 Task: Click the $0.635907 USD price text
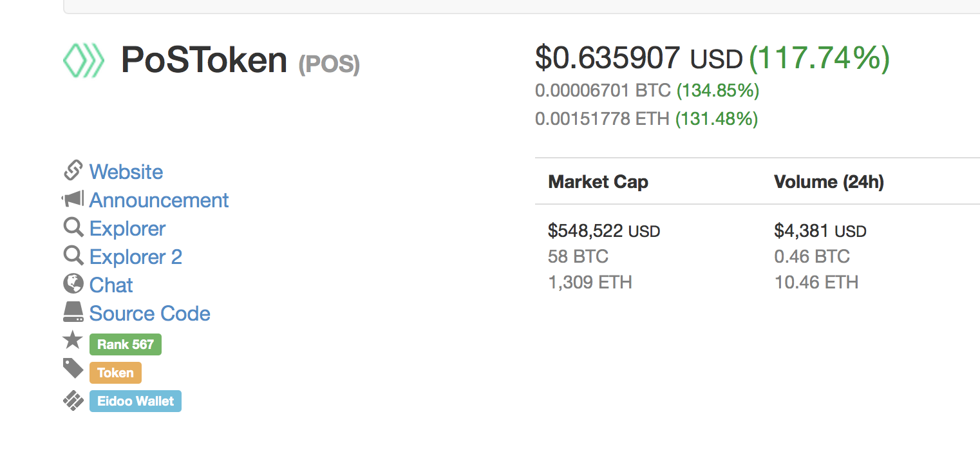(x=639, y=58)
